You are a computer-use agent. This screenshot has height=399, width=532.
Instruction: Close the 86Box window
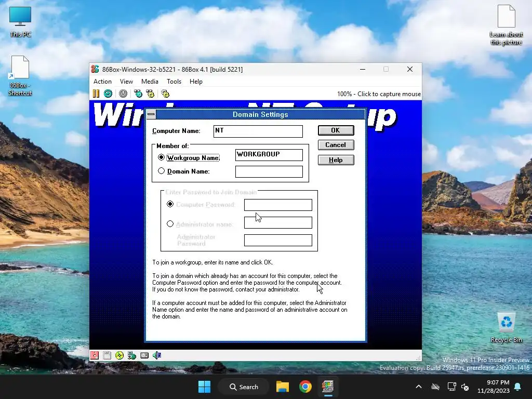coord(410,69)
